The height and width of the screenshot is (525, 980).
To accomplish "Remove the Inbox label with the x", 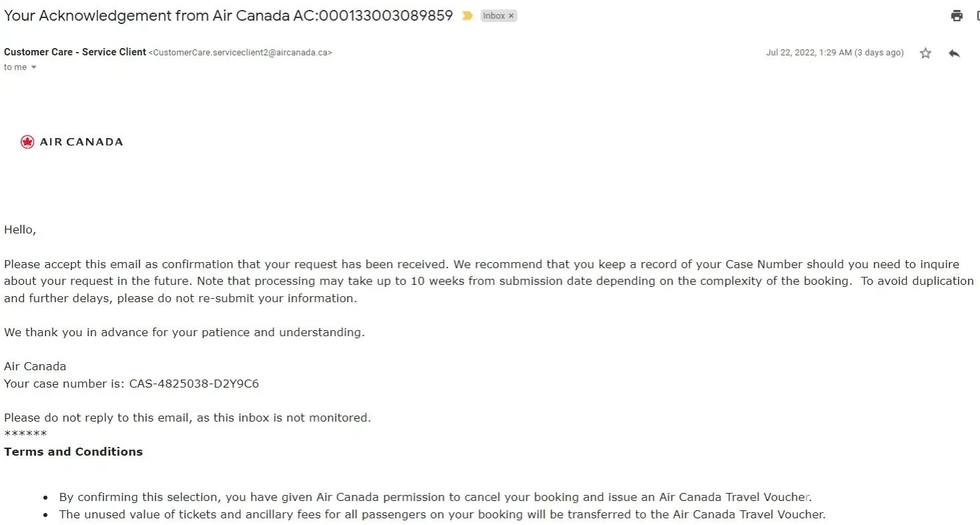I will (x=512, y=16).
